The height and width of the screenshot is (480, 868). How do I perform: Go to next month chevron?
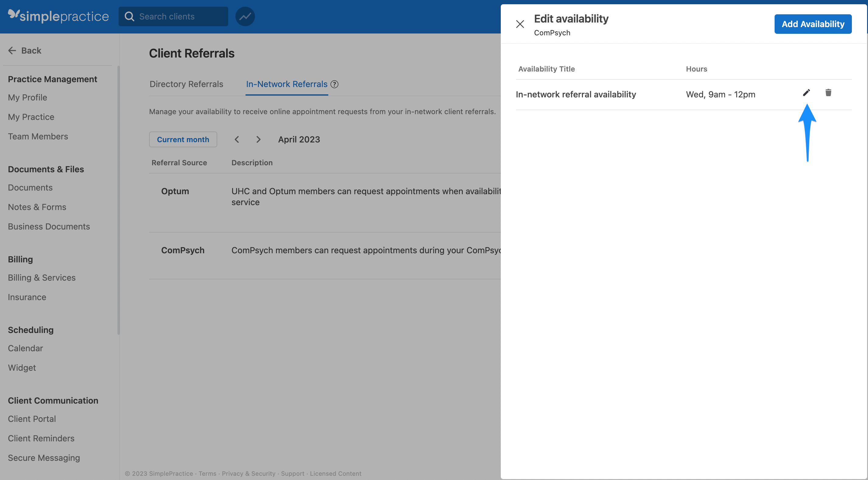click(258, 139)
